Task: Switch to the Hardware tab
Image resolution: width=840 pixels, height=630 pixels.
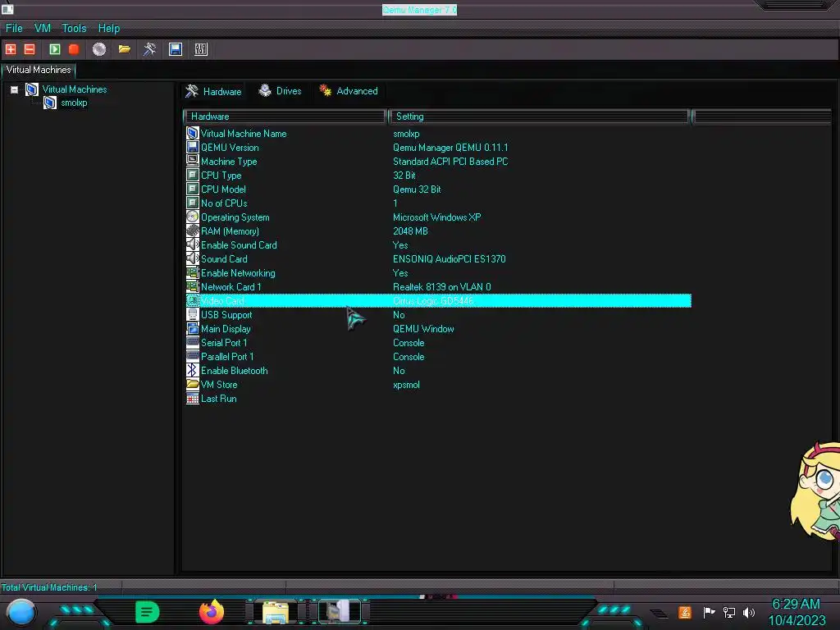Action: click(214, 91)
